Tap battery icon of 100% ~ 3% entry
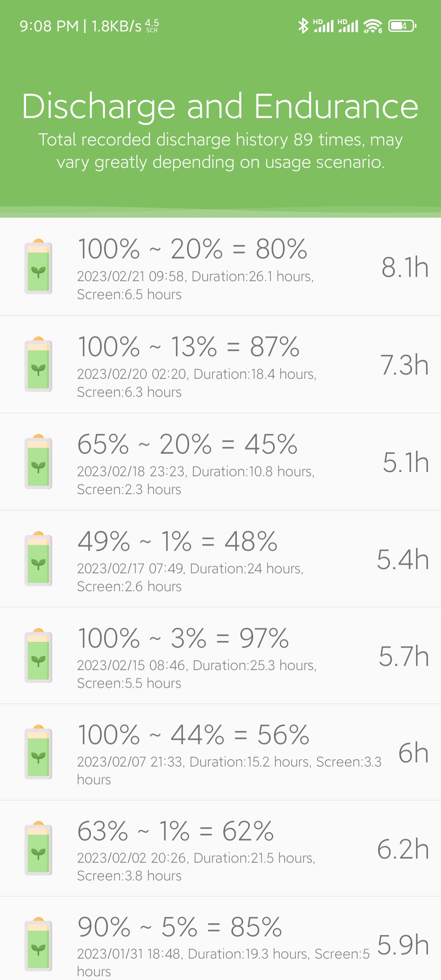The height and width of the screenshot is (980, 441). [38, 655]
